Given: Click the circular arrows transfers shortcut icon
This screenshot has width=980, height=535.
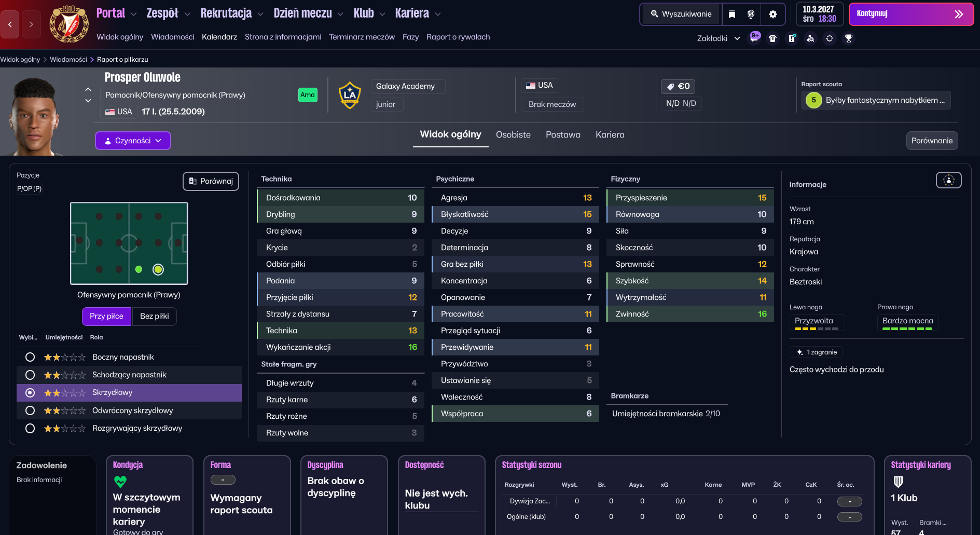Looking at the screenshot, I should pyautogui.click(x=830, y=38).
